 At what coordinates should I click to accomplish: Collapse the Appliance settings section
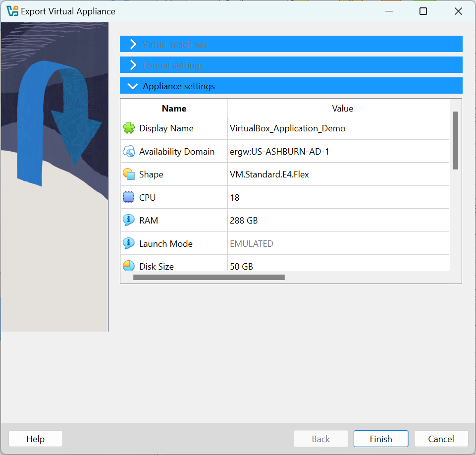coord(291,86)
